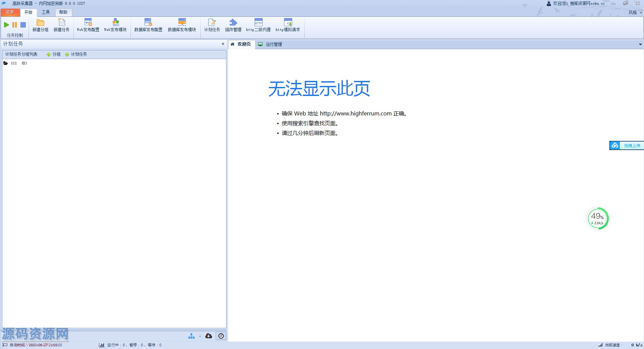Switch to the 工具 ribbon tab

click(46, 12)
